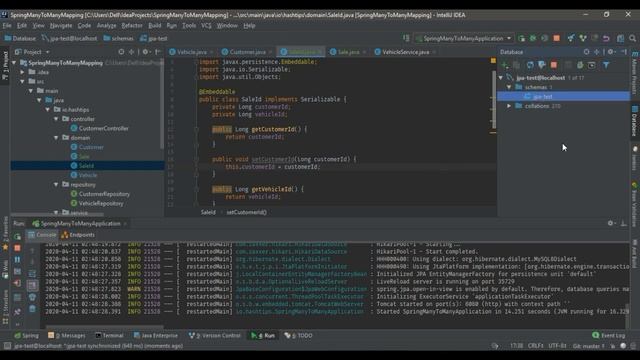Open Run panel gear settings
The width and height of the screenshot is (640, 360).
611,223
